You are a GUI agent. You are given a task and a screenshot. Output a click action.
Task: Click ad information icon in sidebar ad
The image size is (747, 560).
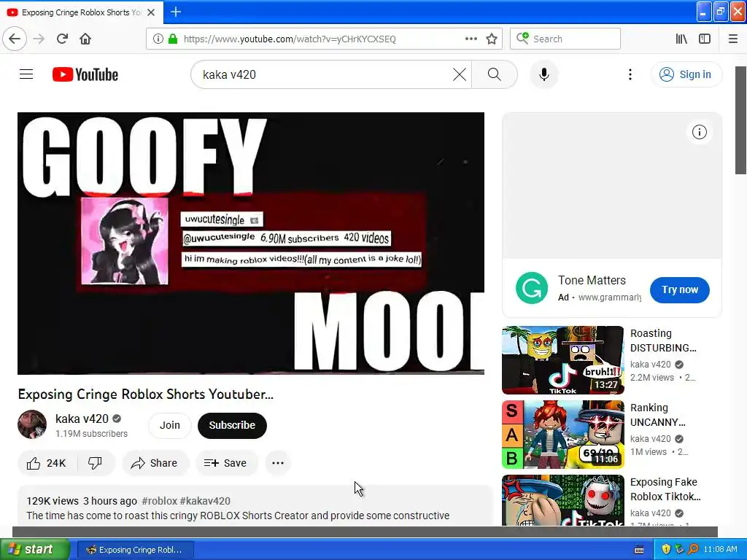click(699, 132)
